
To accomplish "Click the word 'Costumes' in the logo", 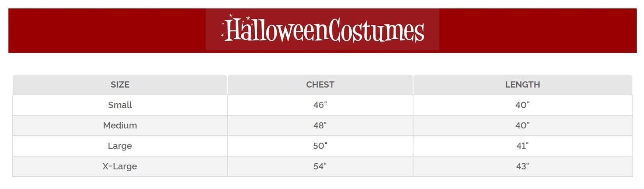I will point(376,31).
